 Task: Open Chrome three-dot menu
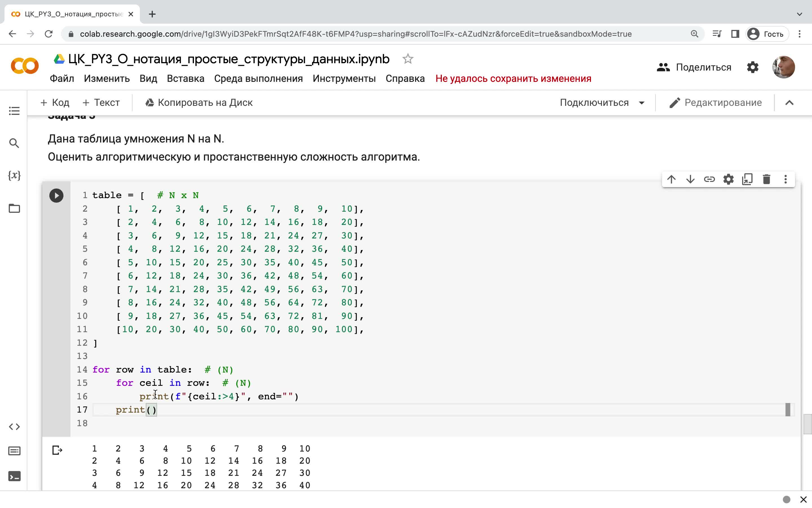click(800, 34)
